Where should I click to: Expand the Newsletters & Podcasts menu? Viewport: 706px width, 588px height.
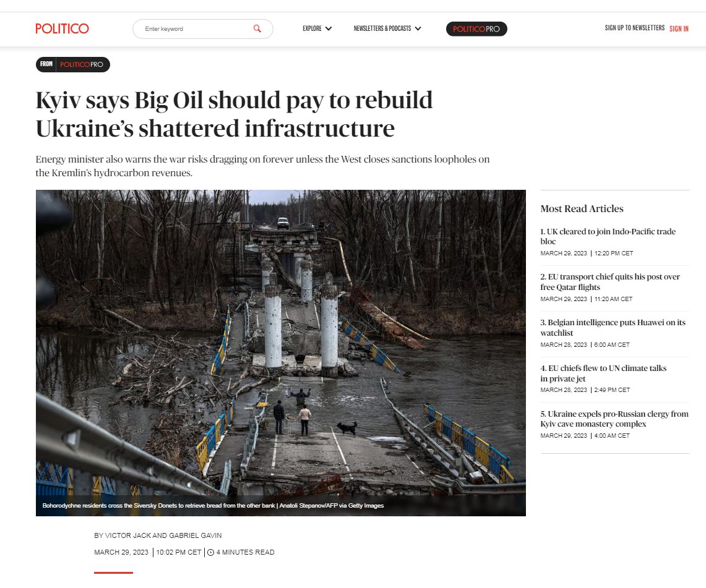(x=387, y=28)
